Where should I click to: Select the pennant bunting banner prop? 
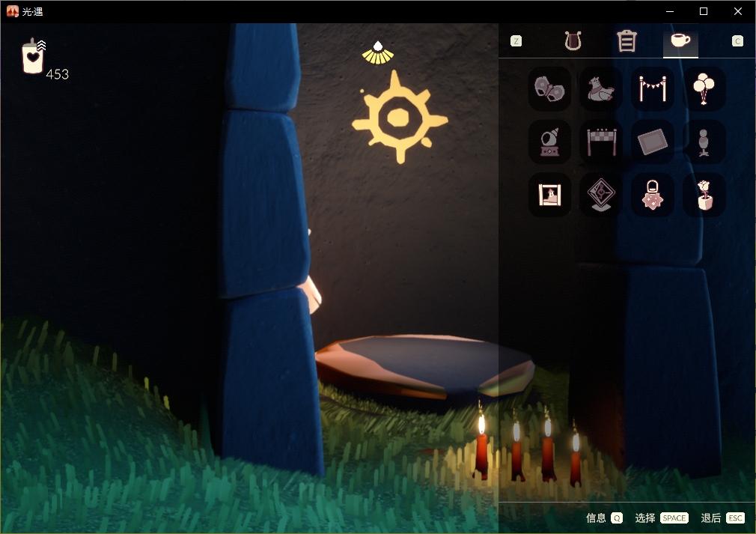[x=653, y=89]
